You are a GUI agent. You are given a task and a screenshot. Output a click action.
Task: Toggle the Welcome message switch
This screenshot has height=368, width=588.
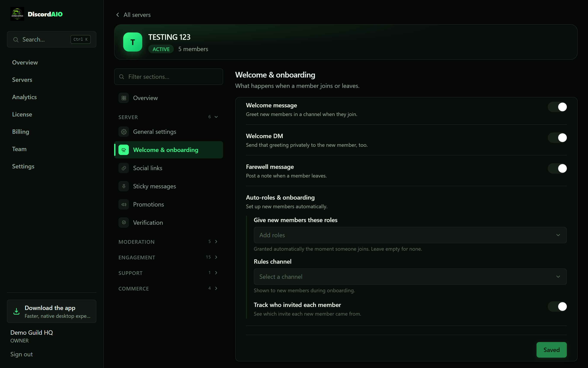[557, 107]
